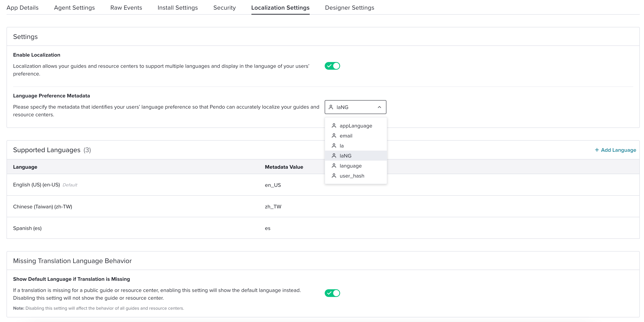The height and width of the screenshot is (322, 644).
Task: Collapse the laNG metadata dropdown
Action: (x=355, y=107)
